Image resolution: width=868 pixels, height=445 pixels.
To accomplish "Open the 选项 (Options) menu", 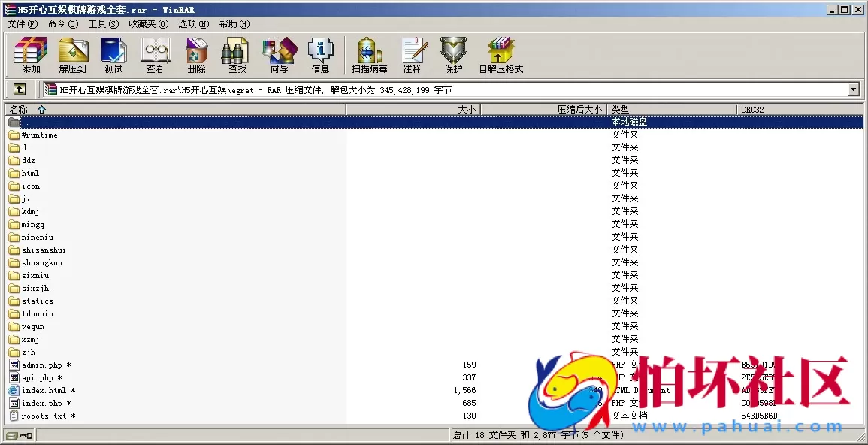I will click(x=195, y=23).
